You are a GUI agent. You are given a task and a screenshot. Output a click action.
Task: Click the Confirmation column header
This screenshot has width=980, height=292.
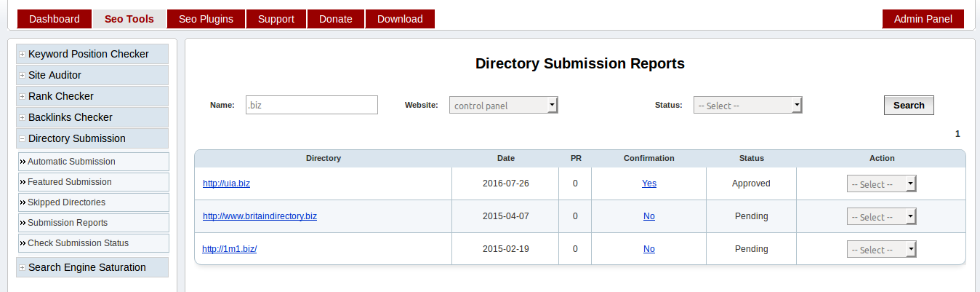point(649,158)
